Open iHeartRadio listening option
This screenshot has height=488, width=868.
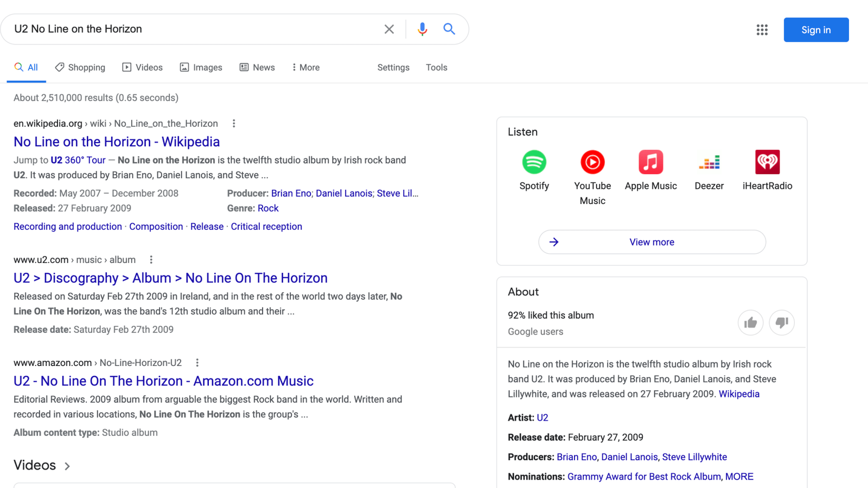click(x=767, y=162)
